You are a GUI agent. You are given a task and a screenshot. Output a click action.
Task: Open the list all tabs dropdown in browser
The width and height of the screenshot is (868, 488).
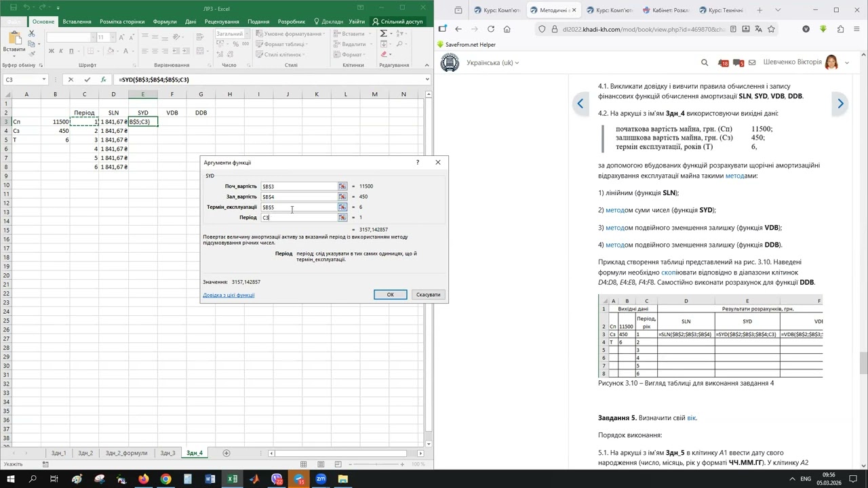click(x=778, y=10)
